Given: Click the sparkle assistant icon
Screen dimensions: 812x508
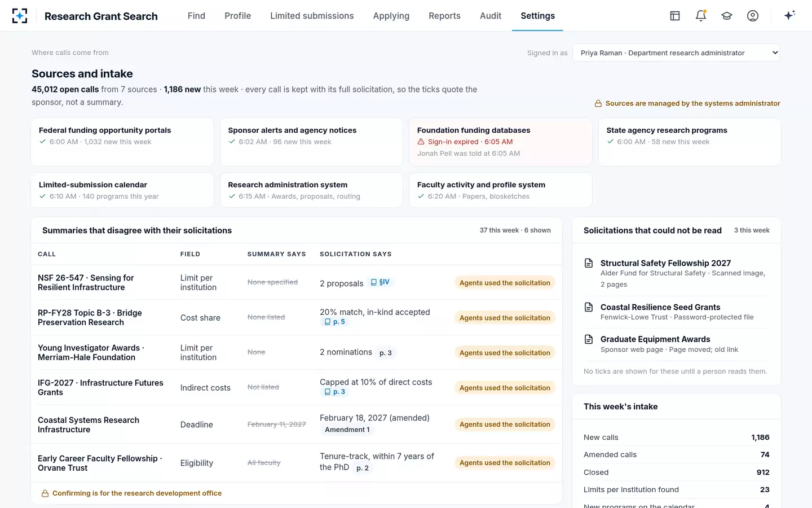Looking at the screenshot, I should point(789,15).
